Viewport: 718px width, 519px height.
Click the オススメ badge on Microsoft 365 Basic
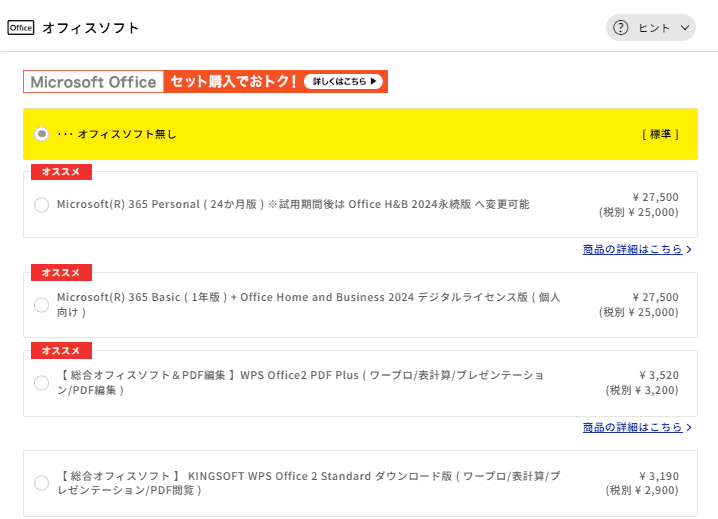click(x=61, y=272)
